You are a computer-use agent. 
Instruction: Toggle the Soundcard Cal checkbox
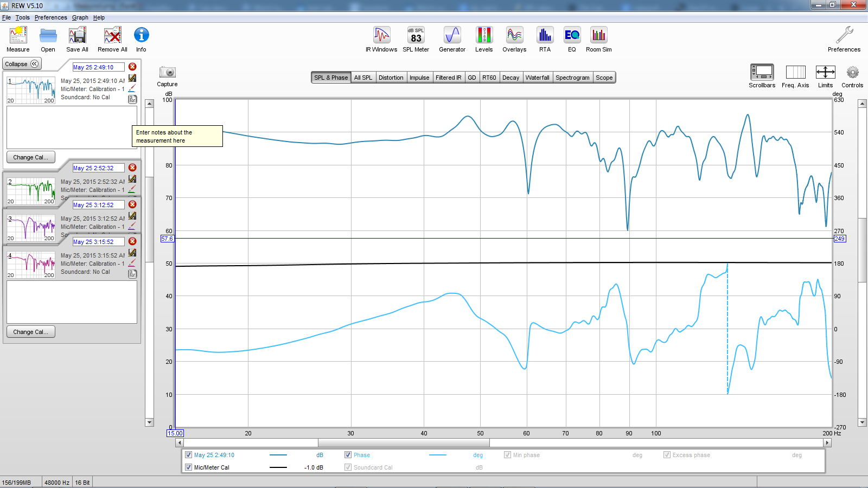pos(348,467)
